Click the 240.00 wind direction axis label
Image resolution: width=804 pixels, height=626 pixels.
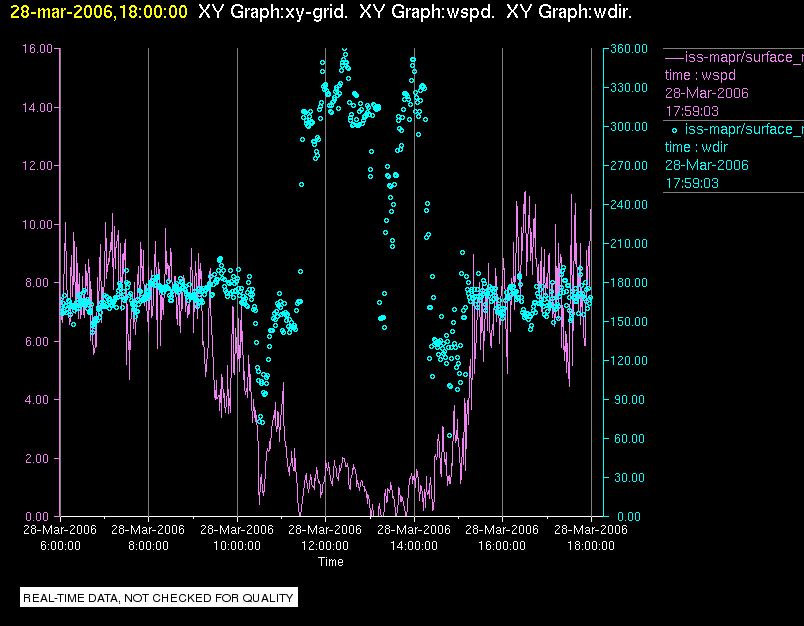pos(629,205)
